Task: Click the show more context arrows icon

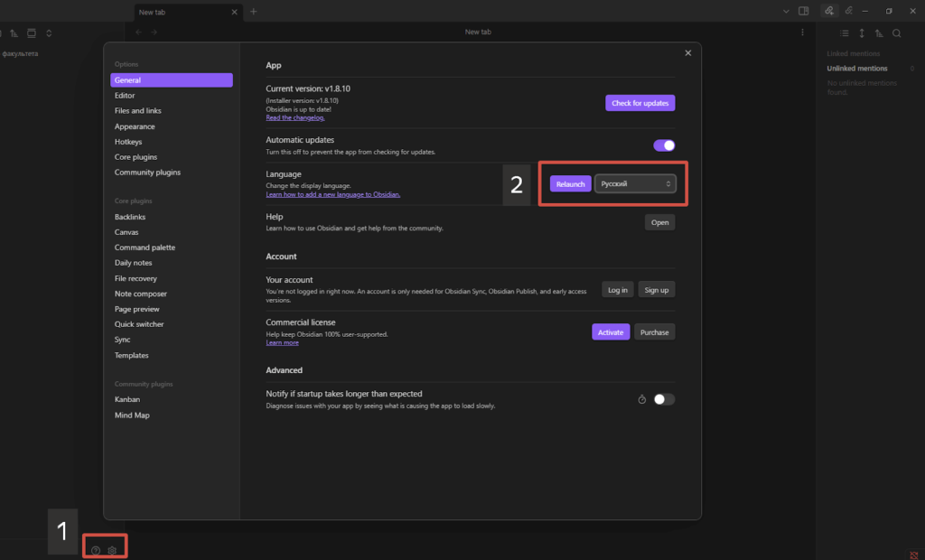Action: click(862, 33)
